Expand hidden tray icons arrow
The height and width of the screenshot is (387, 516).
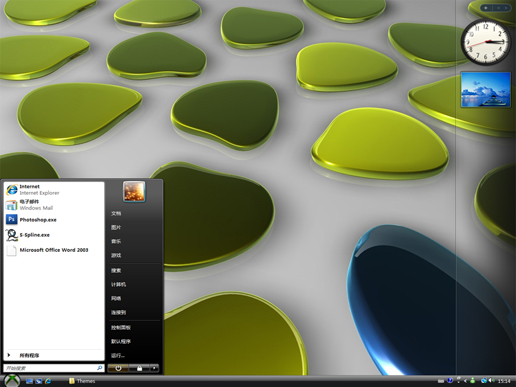pos(466,381)
